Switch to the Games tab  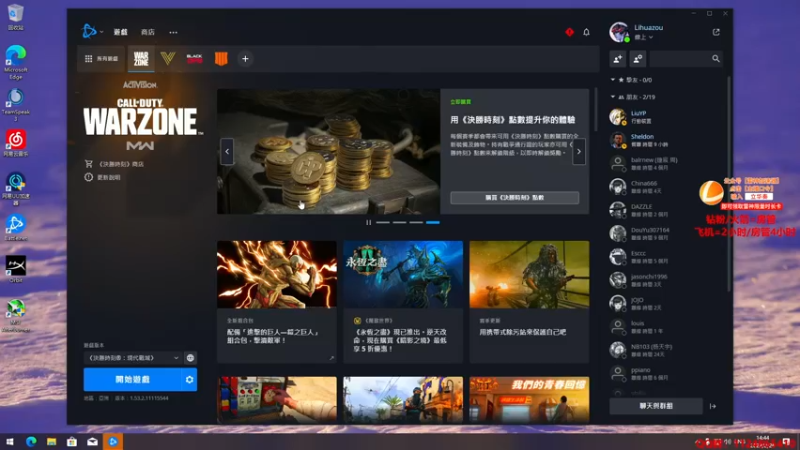point(120,32)
